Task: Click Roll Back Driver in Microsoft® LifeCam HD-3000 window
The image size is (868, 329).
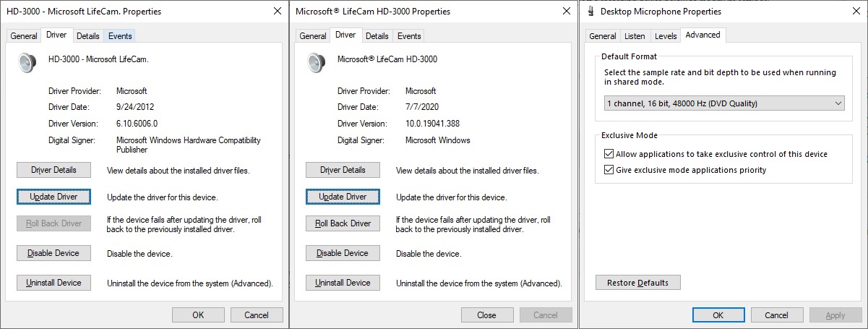Action: 343,223
